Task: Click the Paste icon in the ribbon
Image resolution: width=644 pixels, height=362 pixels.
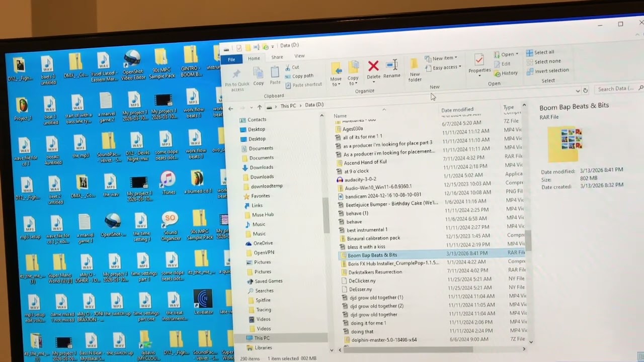Action: pos(275,75)
